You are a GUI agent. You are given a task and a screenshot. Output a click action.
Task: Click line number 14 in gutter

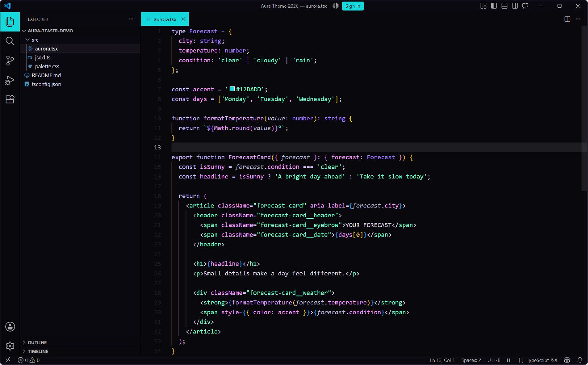coord(157,157)
